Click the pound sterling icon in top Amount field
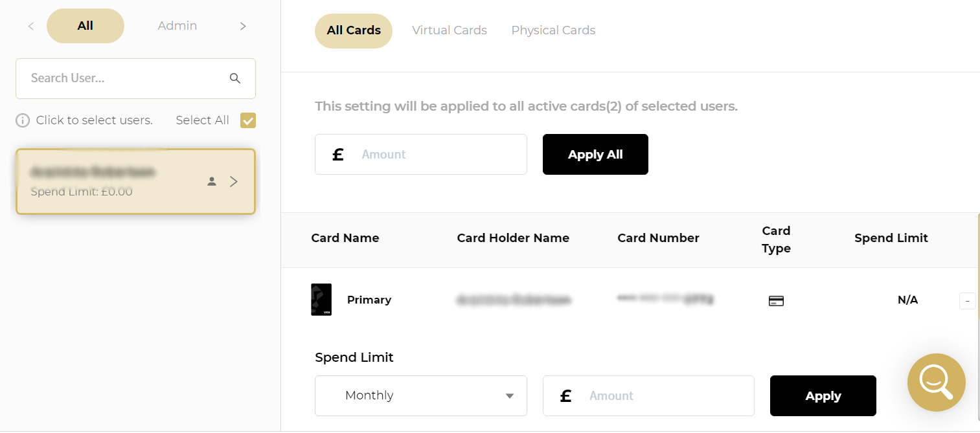980x433 pixels. [337, 154]
